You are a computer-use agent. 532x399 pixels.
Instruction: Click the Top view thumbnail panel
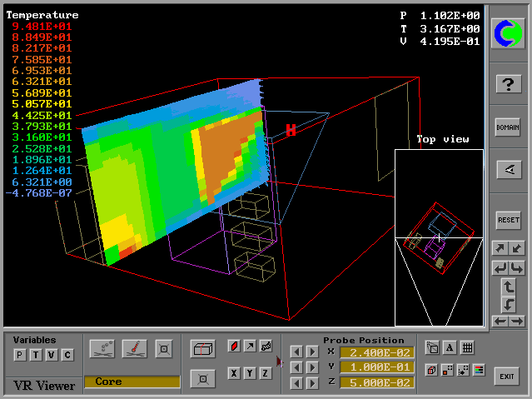(x=439, y=237)
